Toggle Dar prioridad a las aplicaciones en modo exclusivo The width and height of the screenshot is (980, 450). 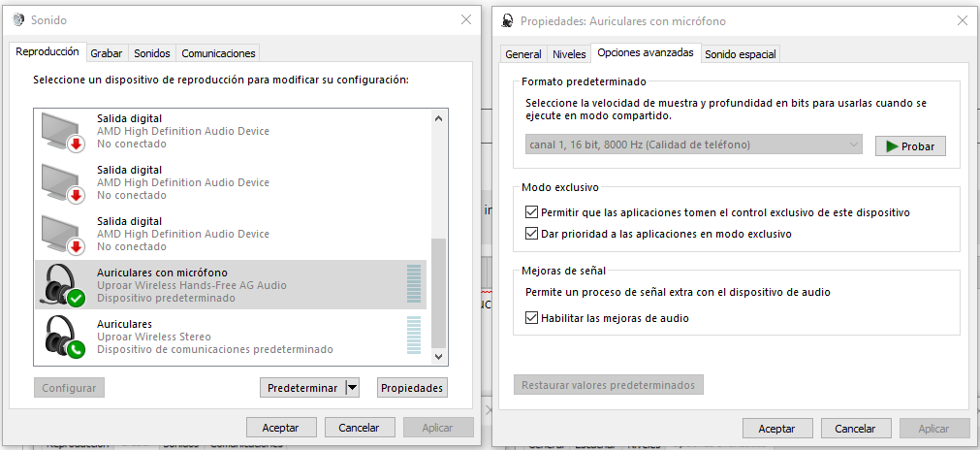532,234
